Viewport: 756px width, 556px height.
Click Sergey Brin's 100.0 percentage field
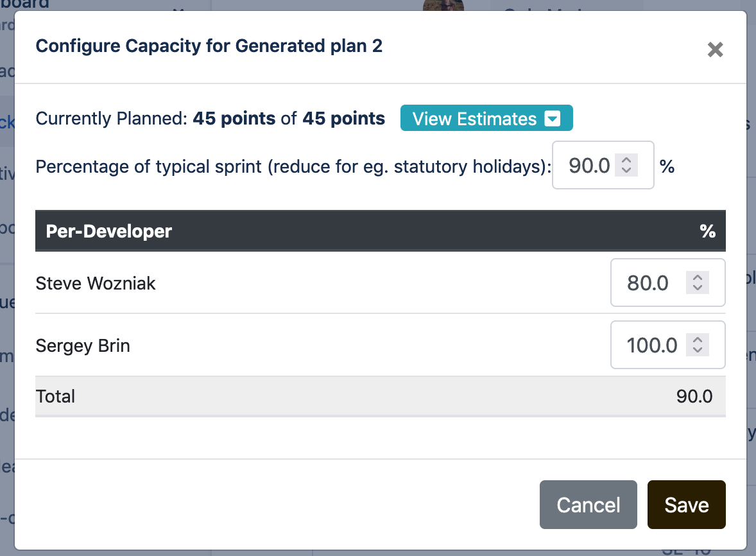click(651, 345)
